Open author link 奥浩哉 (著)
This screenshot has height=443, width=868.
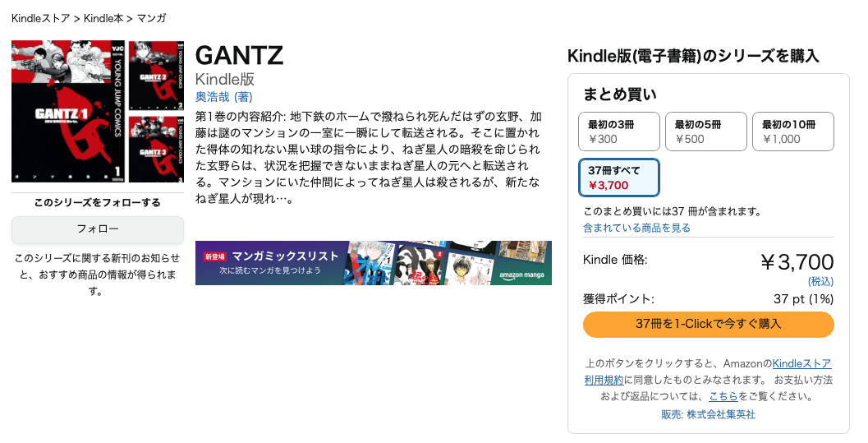(x=223, y=97)
